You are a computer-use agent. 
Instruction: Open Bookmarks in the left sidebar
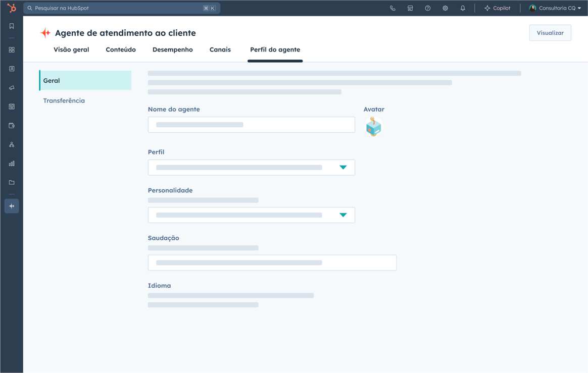[12, 26]
